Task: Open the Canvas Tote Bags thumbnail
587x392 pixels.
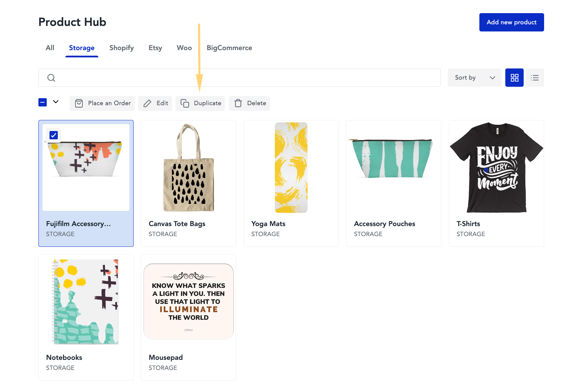Action: (189, 168)
